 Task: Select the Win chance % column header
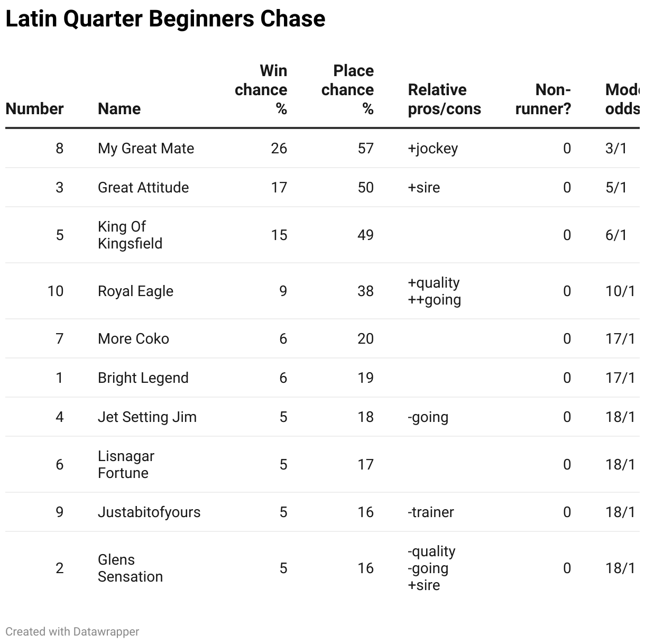click(x=261, y=89)
